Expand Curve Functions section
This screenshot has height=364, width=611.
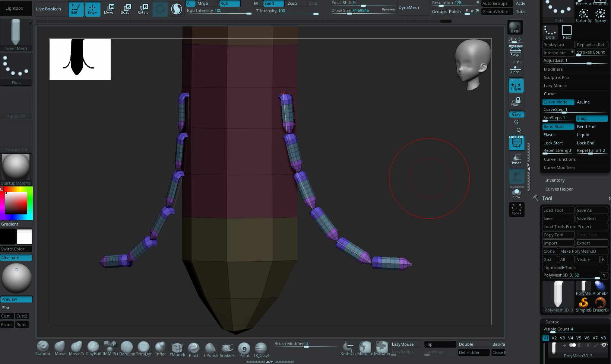pos(560,159)
